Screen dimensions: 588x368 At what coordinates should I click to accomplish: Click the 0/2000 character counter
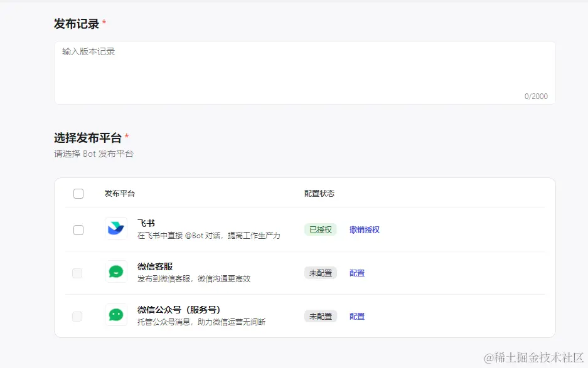point(537,97)
